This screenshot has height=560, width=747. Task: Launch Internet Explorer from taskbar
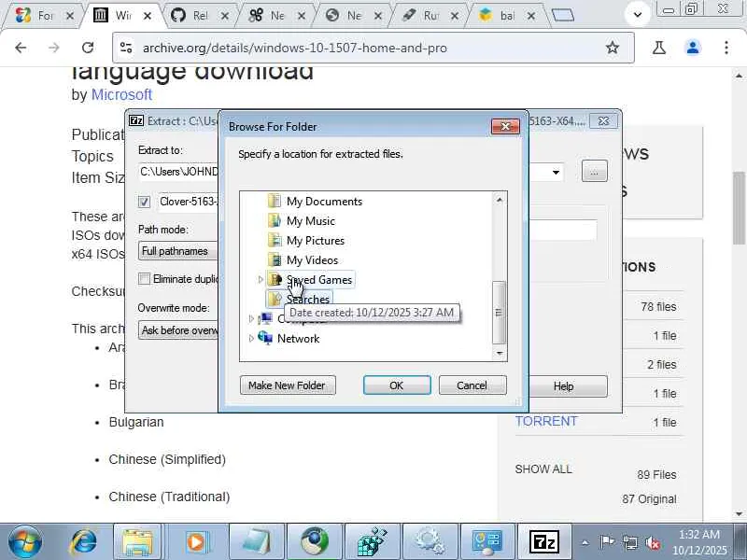point(84,542)
